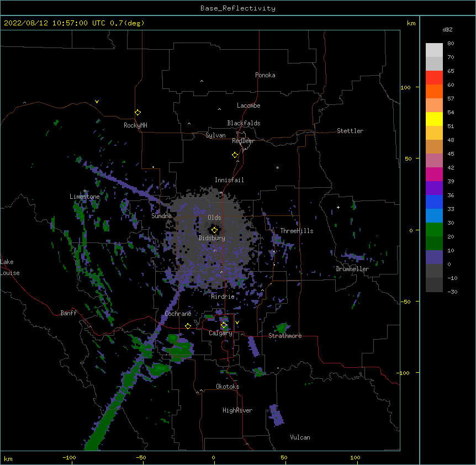This screenshot has width=476, height=465.
Task: Select the blue 33-36 dBZ legend swatch
Action: 434,202
